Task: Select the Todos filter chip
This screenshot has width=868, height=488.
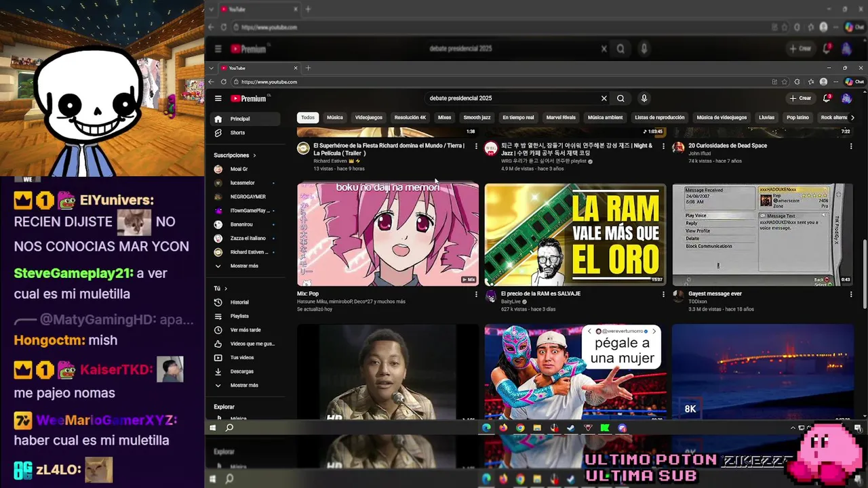Action: click(308, 117)
